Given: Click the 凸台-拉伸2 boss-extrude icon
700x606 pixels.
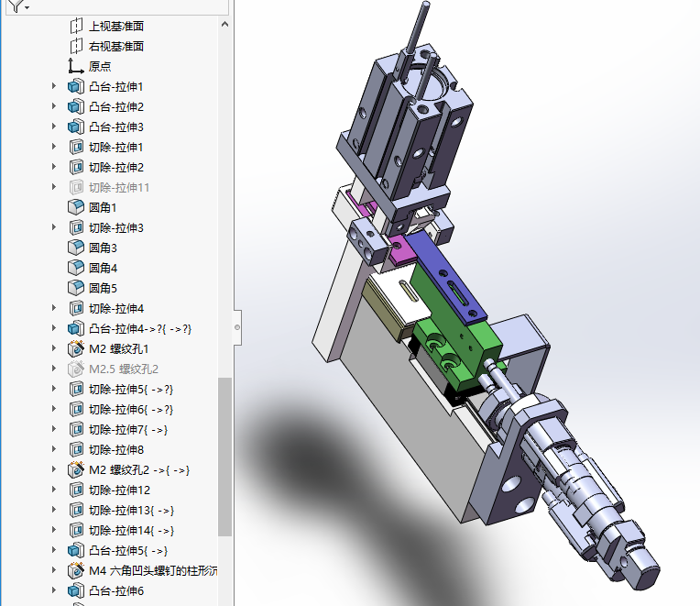Looking at the screenshot, I should (x=76, y=106).
